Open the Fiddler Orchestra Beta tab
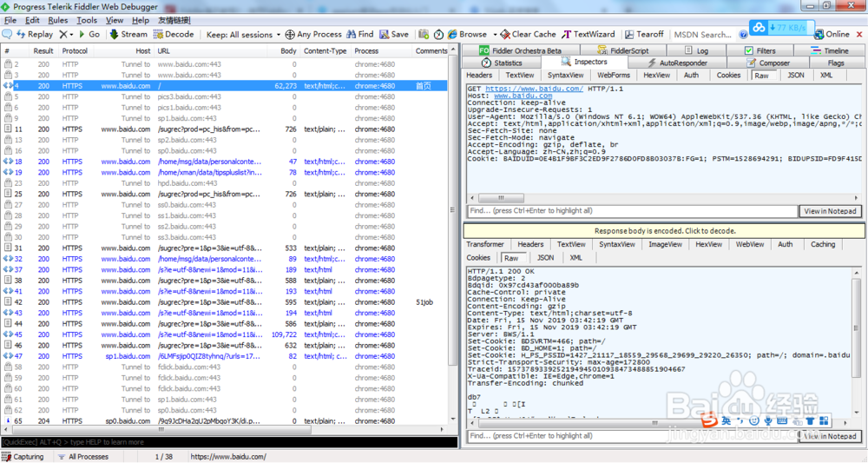 (x=520, y=50)
